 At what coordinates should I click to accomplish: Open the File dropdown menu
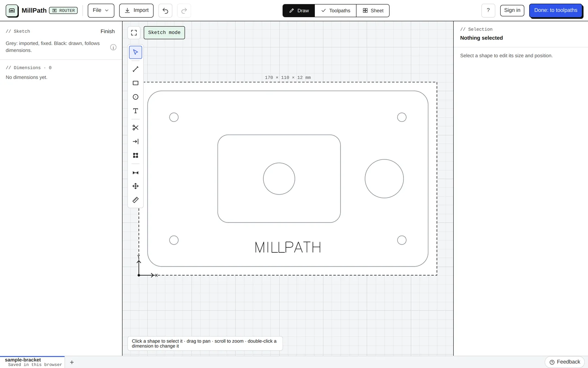pos(101,11)
